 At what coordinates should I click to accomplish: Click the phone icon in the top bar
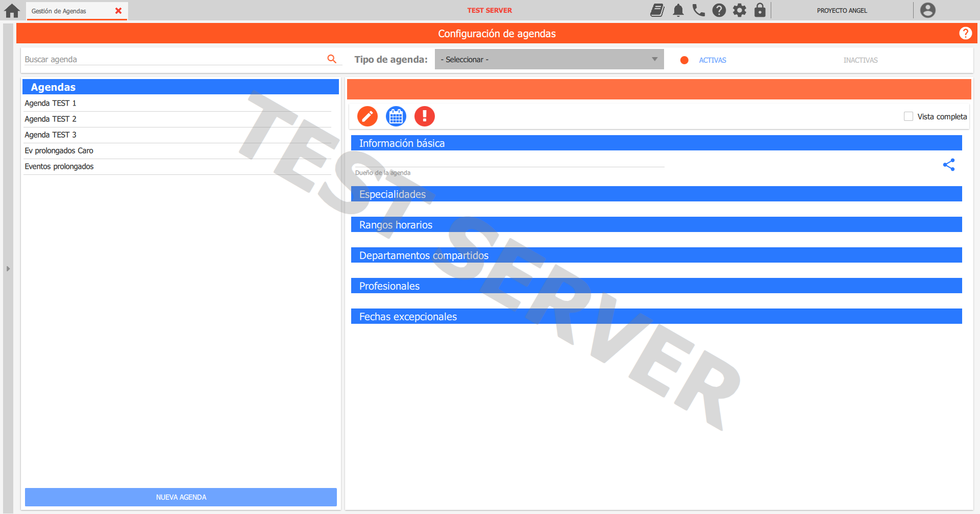699,10
